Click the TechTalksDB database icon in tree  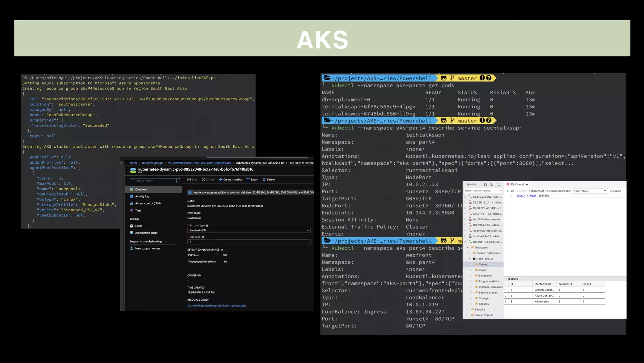click(474, 259)
